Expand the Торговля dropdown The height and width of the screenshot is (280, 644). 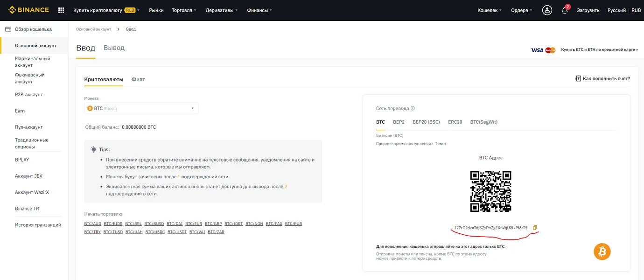[x=184, y=10]
